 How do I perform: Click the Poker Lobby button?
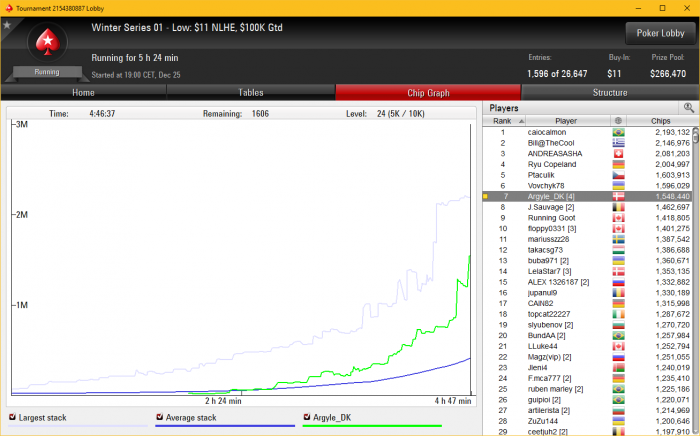click(660, 33)
